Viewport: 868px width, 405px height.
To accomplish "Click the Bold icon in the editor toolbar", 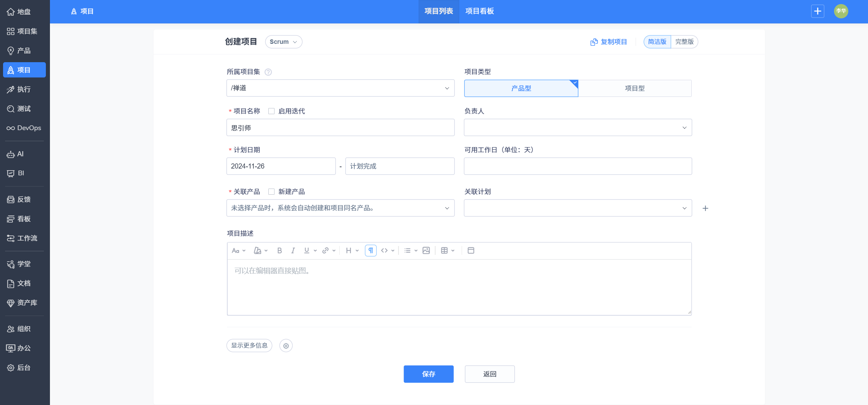I will coord(279,250).
